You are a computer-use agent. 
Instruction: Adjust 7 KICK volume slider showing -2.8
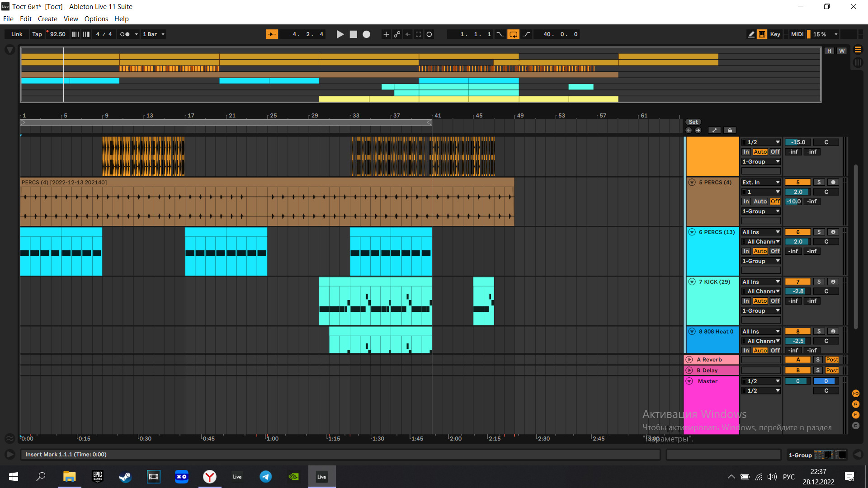tap(797, 291)
